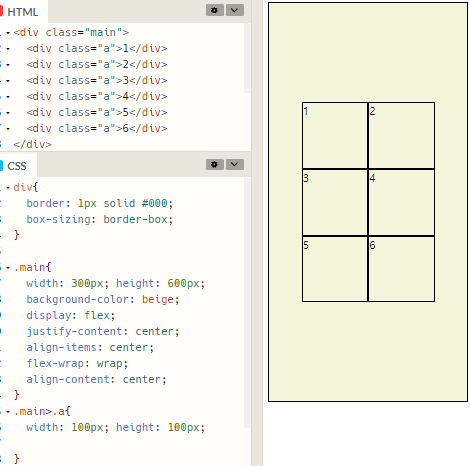Click 'justify-content: center;' line
Image resolution: width=470 pixels, height=466 pixels.
[x=103, y=331]
